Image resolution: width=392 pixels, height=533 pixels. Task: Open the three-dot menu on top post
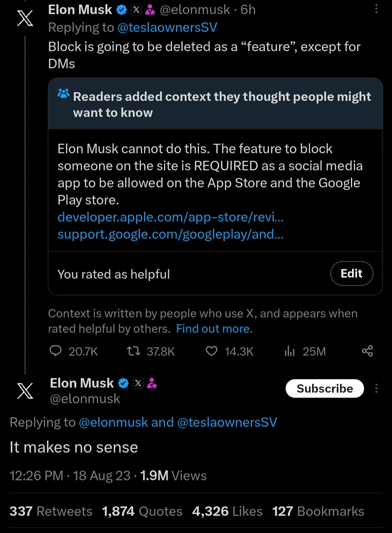click(376, 9)
